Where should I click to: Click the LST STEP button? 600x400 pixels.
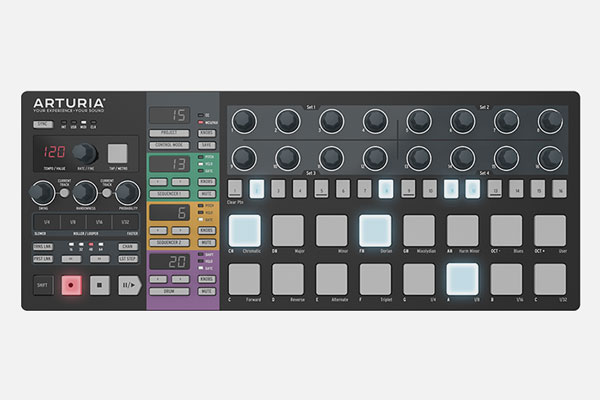pyautogui.click(x=128, y=259)
